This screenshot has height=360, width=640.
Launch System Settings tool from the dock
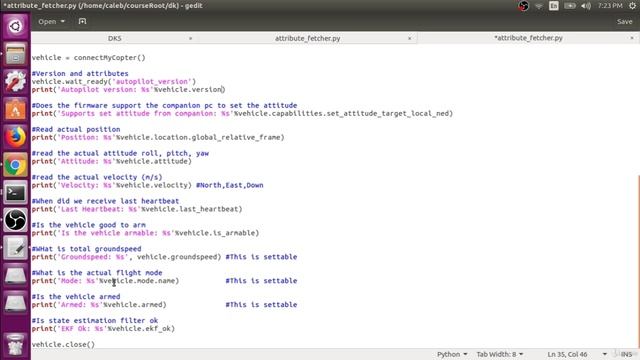(x=15, y=81)
